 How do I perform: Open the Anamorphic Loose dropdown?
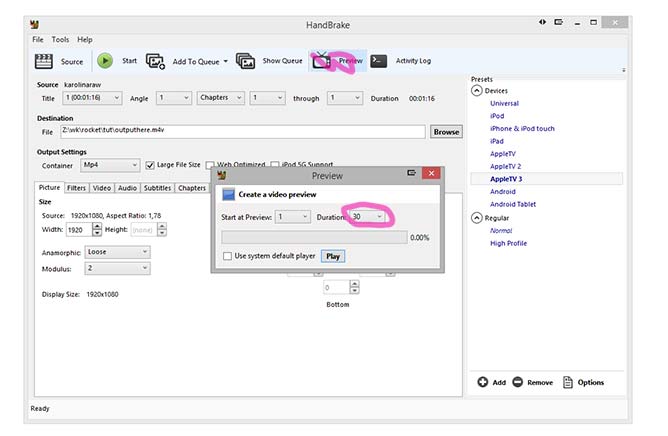(117, 252)
